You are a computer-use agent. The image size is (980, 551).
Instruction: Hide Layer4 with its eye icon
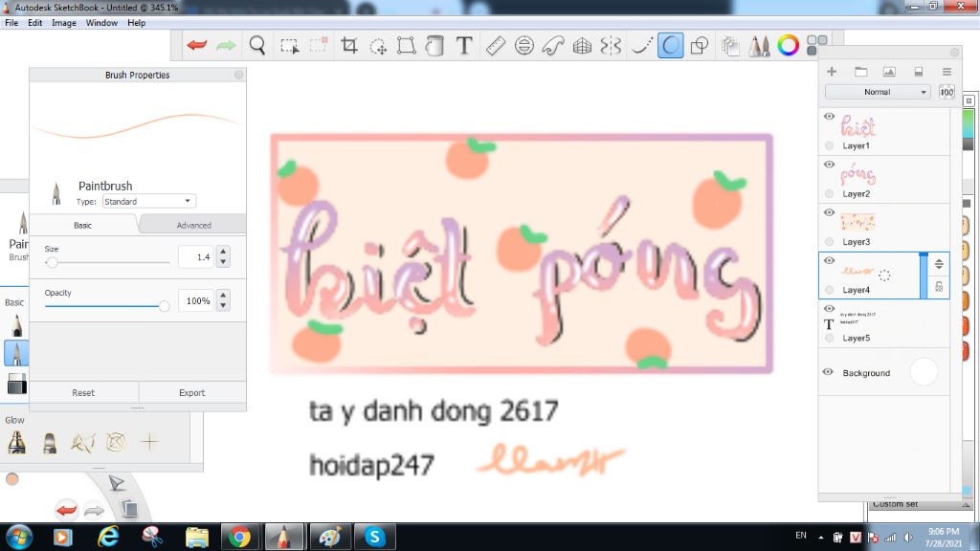coord(829,260)
